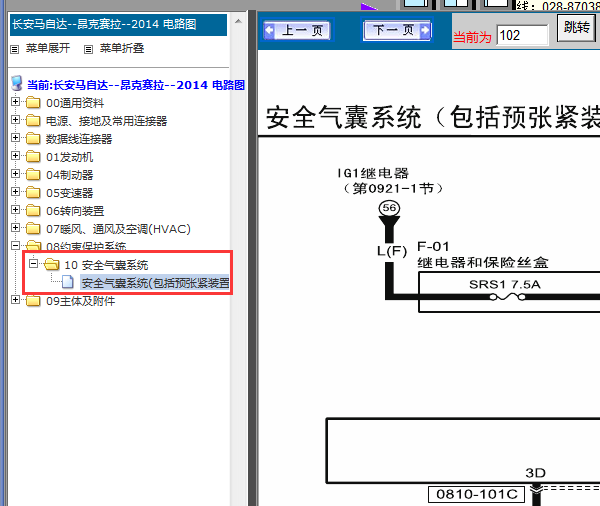600x506 pixels.
Task: Focus the current page number field showing 102
Action: pyautogui.click(x=522, y=36)
